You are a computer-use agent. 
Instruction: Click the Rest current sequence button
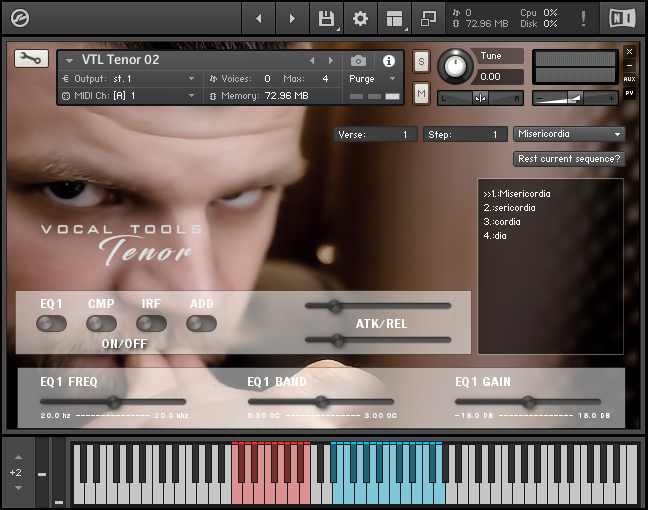coord(569,159)
